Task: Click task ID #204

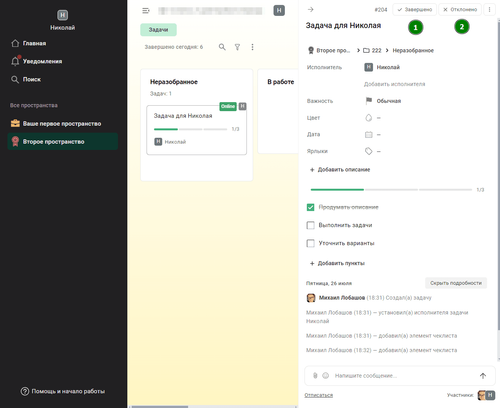Action: pyautogui.click(x=381, y=10)
